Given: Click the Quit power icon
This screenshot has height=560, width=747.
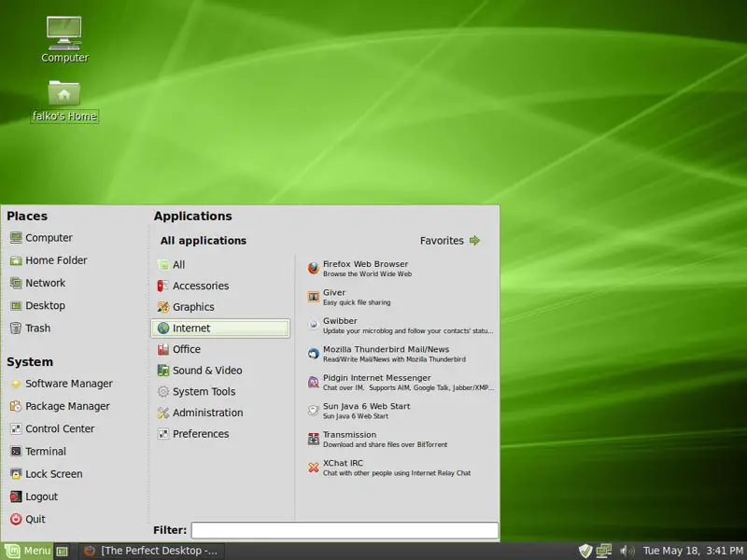Looking at the screenshot, I should [x=16, y=519].
